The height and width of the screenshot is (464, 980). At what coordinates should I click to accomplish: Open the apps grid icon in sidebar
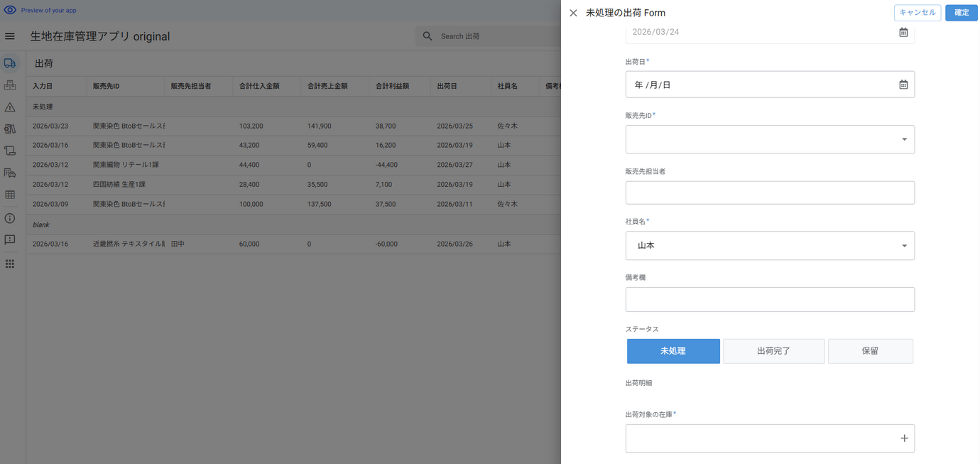pos(10,264)
